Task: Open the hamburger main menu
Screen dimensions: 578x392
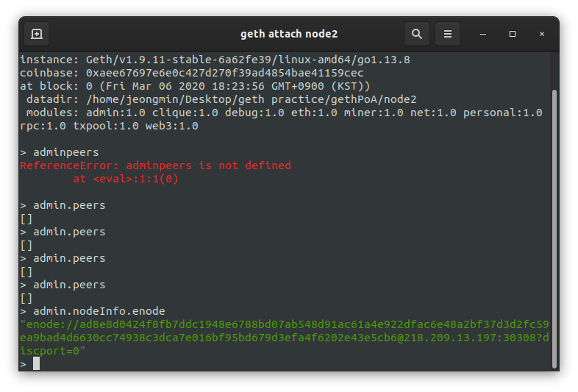Action: pyautogui.click(x=448, y=34)
